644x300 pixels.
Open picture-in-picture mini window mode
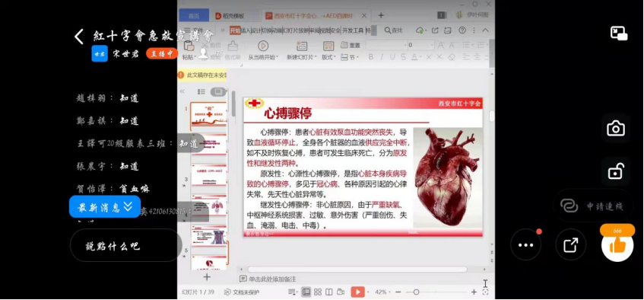tap(619, 34)
